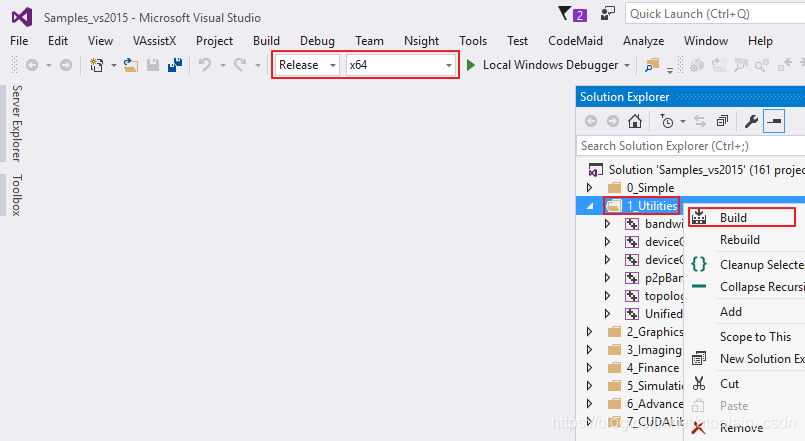This screenshot has width=805, height=441.
Task: Open the VAssistX menu
Action: click(x=154, y=41)
